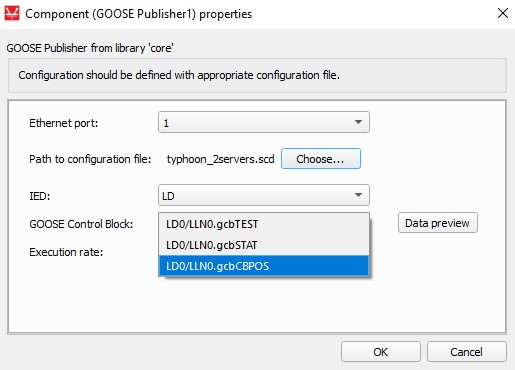Click the GOOSE Control Block label

coord(81,224)
